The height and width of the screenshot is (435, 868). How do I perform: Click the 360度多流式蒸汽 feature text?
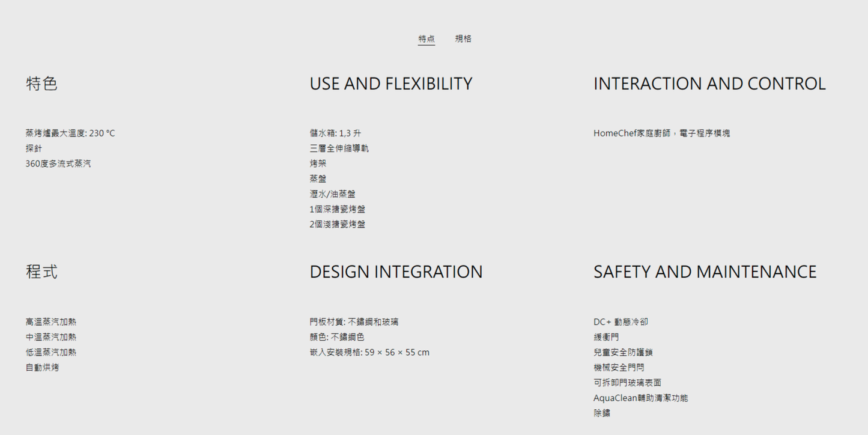[x=58, y=163]
